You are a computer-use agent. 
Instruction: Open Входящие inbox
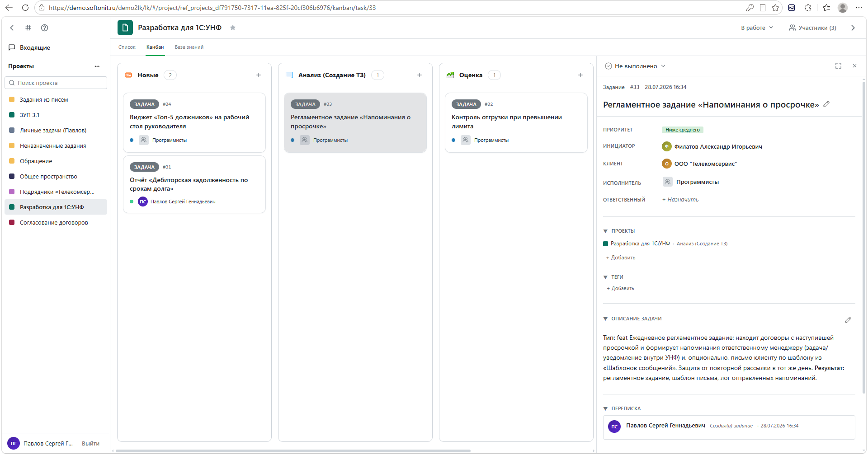point(35,47)
